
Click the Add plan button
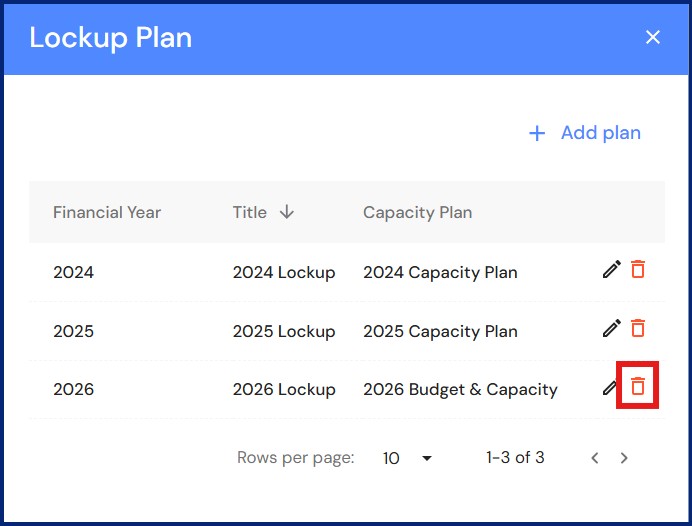[585, 133]
